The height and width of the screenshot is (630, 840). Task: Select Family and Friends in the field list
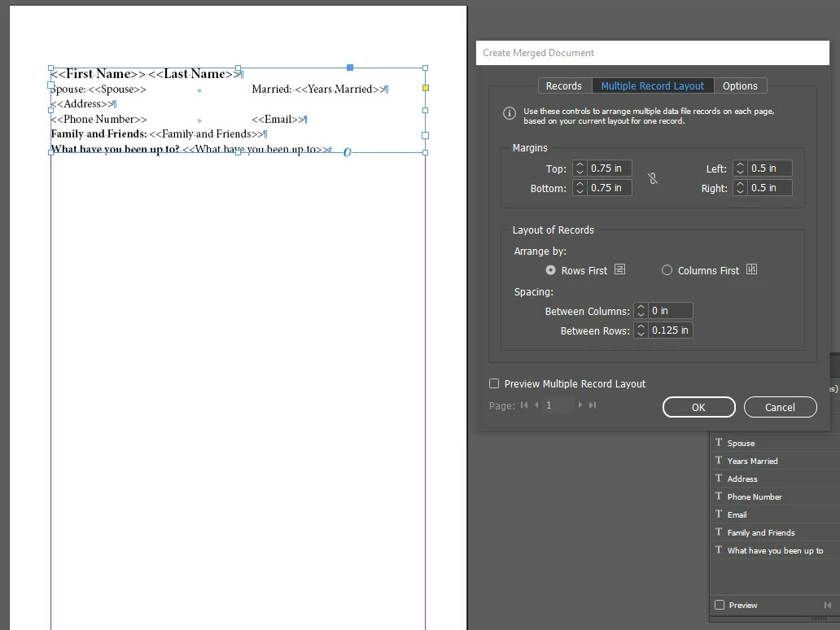pyautogui.click(x=775, y=532)
